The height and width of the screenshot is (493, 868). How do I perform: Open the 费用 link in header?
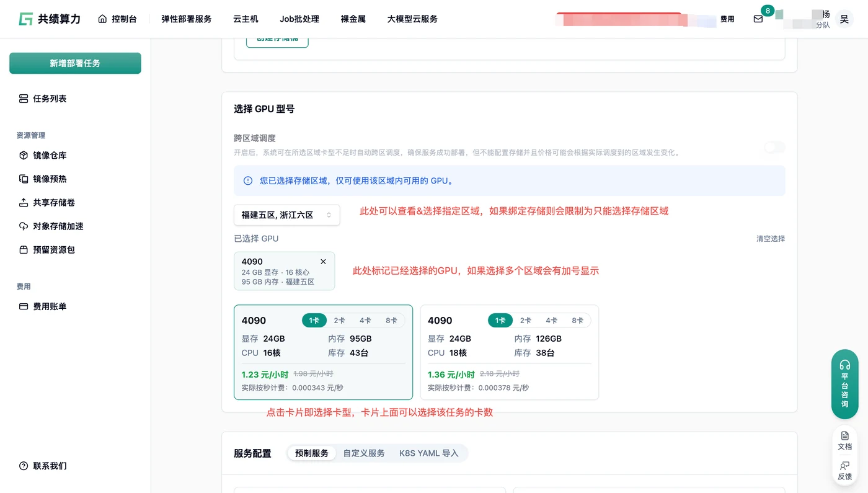click(x=727, y=19)
